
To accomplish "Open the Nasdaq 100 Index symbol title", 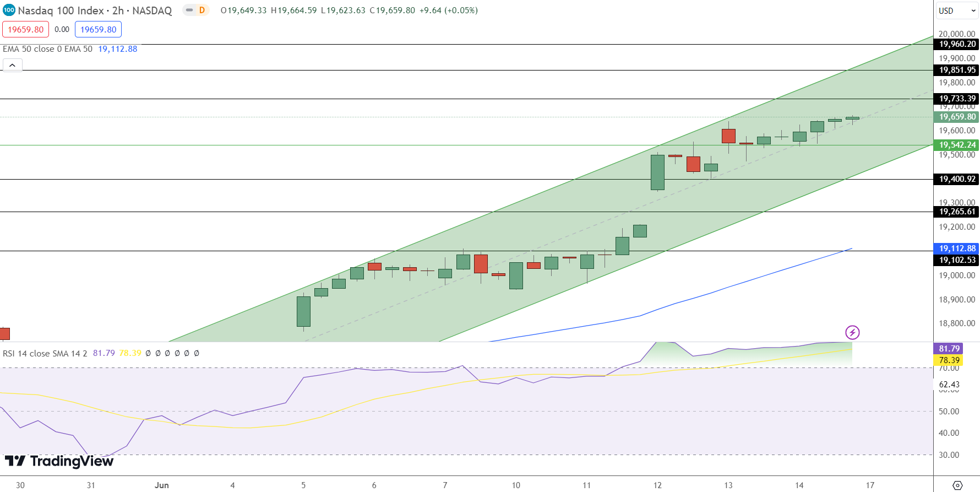I will 95,10.
